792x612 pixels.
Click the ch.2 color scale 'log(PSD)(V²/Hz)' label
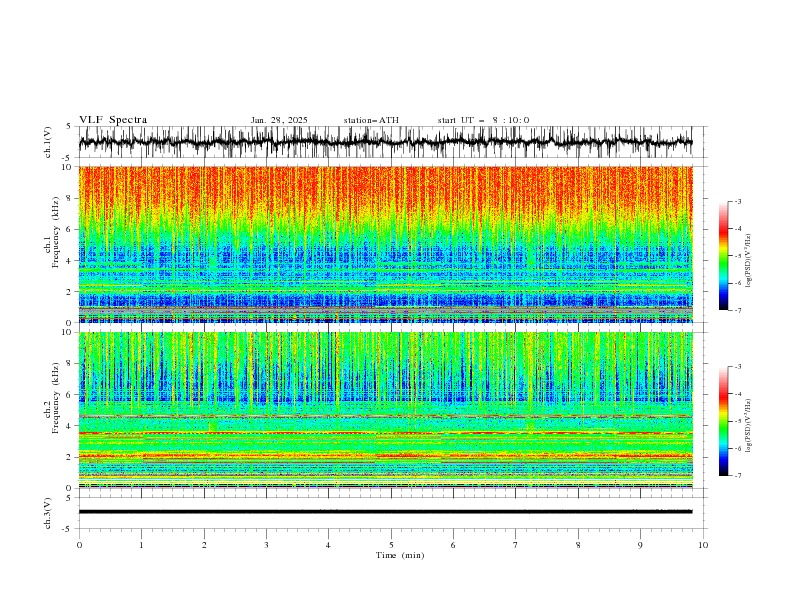749,425
